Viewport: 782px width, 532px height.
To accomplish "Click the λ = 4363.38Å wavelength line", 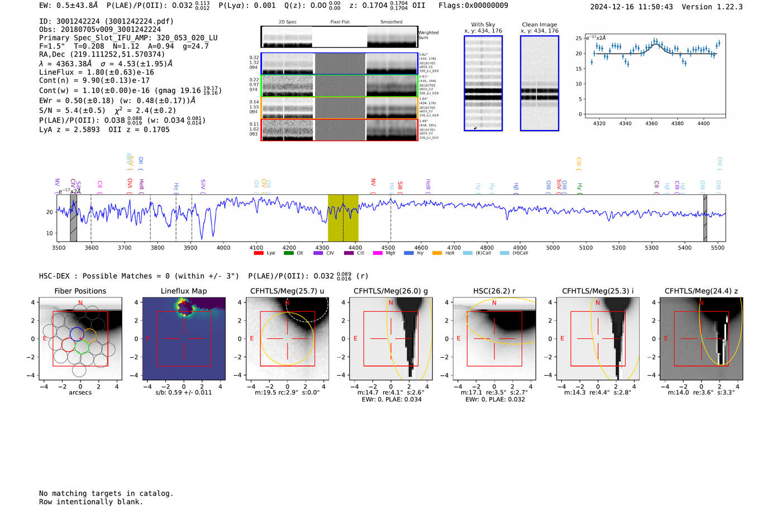I will pos(106,64).
